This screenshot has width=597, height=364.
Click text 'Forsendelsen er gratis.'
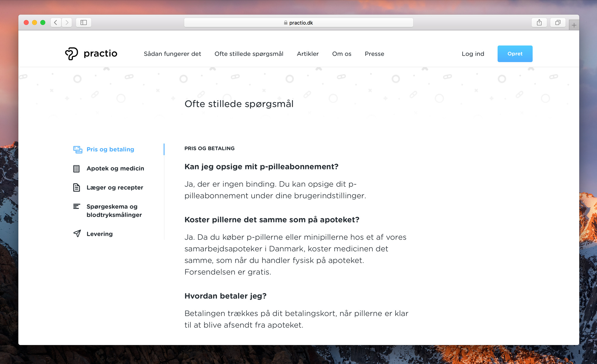pyautogui.click(x=228, y=272)
